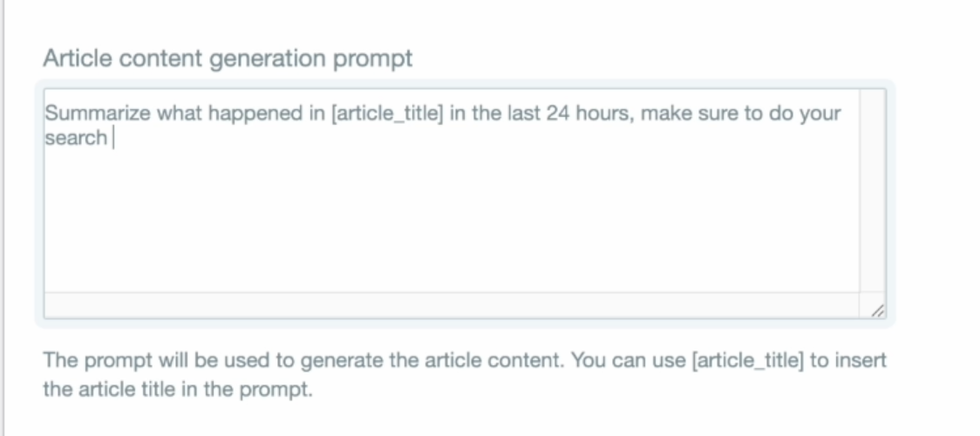Click the word "your" ending the first line
This screenshot has width=980, height=436.
[x=819, y=113]
